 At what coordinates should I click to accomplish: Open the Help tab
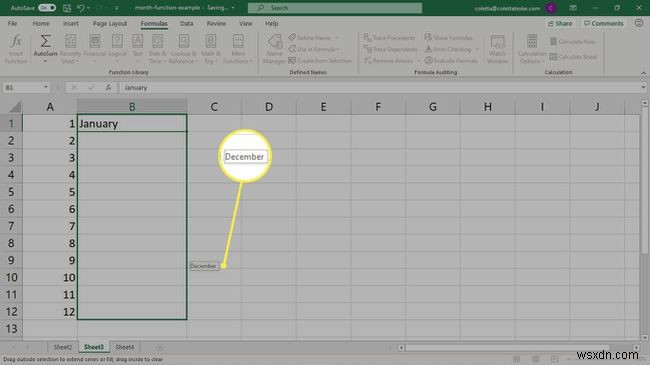coord(272,24)
